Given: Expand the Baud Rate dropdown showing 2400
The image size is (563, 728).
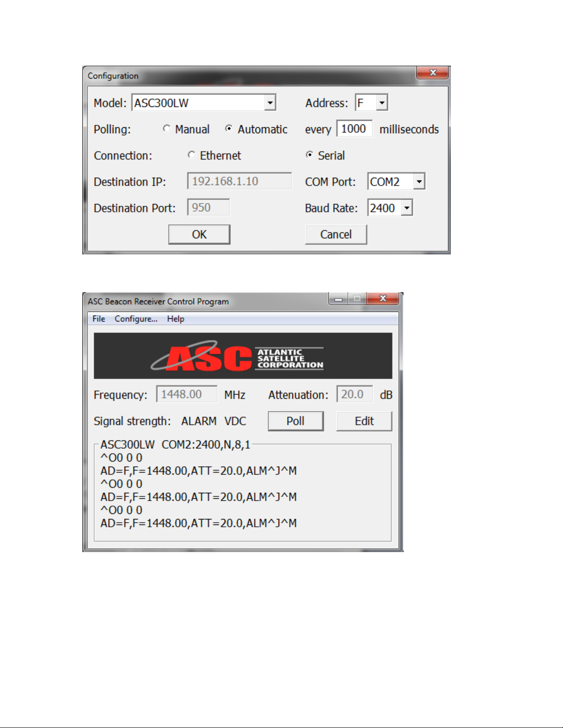Looking at the screenshot, I should tap(390, 208).
